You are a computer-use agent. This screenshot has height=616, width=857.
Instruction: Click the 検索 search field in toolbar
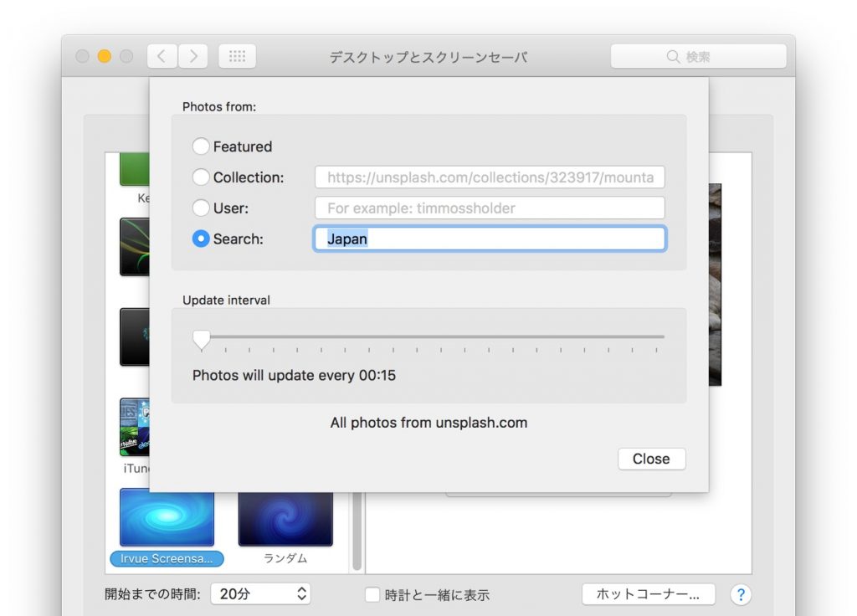click(x=698, y=56)
